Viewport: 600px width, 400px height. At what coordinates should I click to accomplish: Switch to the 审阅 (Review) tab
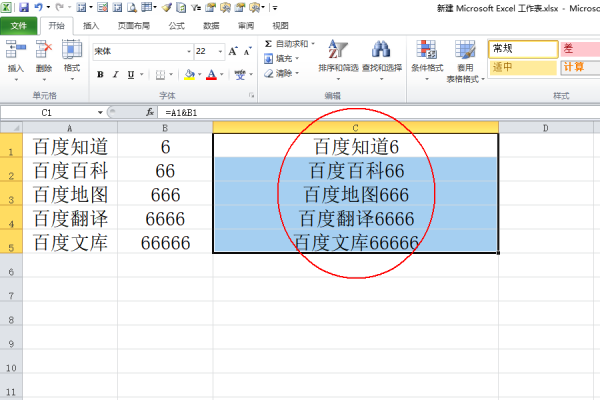coord(246,26)
